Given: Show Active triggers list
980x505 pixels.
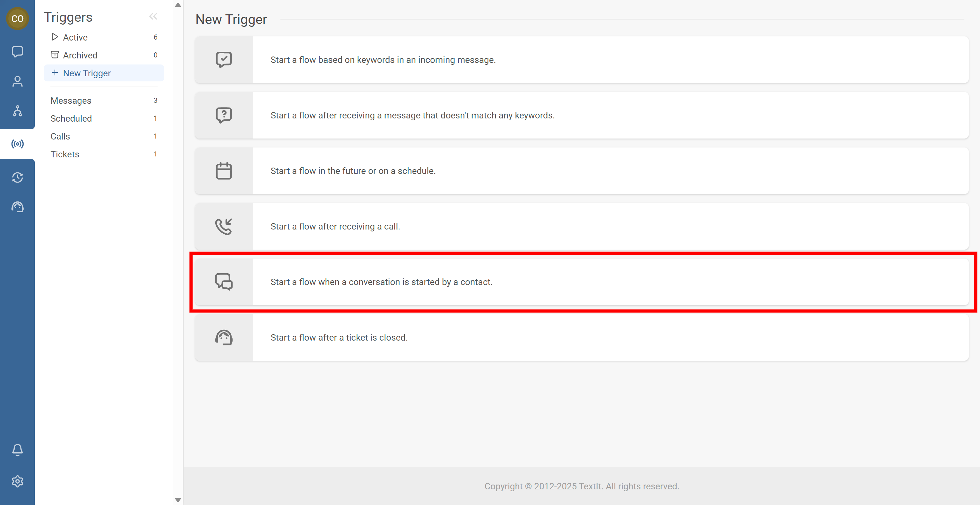Looking at the screenshot, I should click(75, 37).
